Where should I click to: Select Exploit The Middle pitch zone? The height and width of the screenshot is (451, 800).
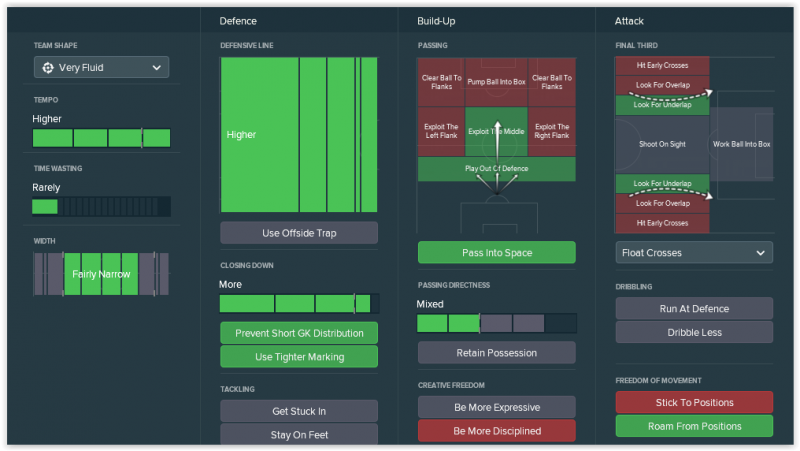496,132
